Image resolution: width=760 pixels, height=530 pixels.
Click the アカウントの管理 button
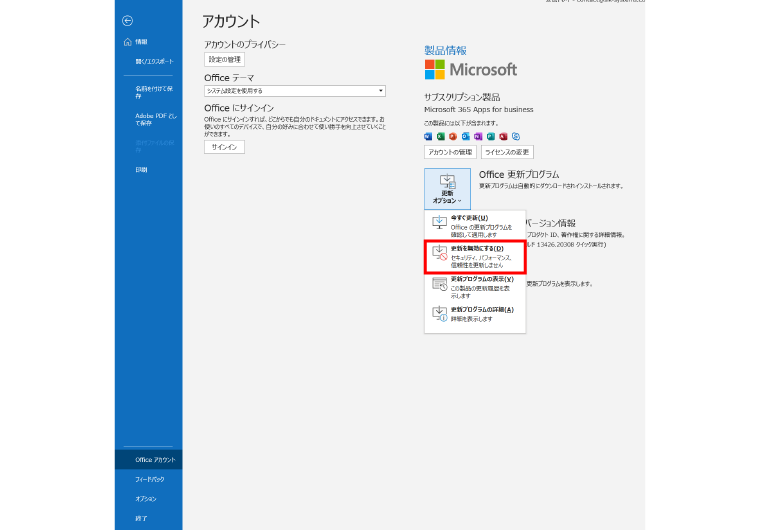click(450, 152)
